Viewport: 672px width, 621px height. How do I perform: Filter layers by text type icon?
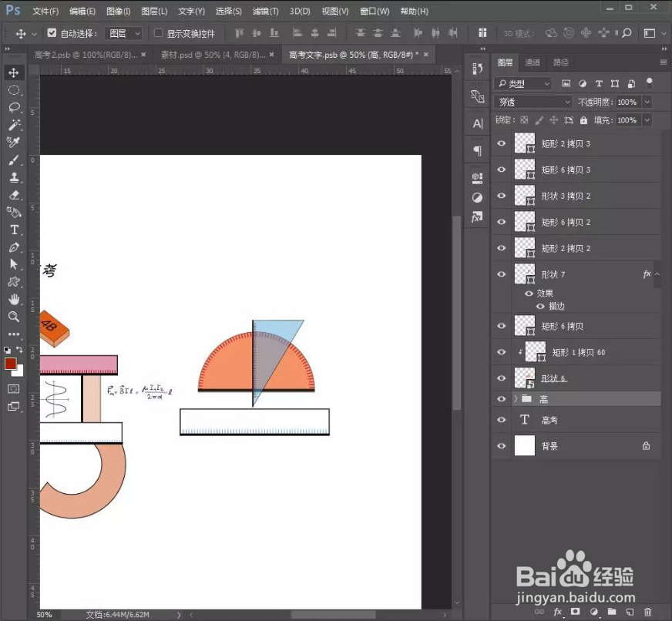[599, 83]
